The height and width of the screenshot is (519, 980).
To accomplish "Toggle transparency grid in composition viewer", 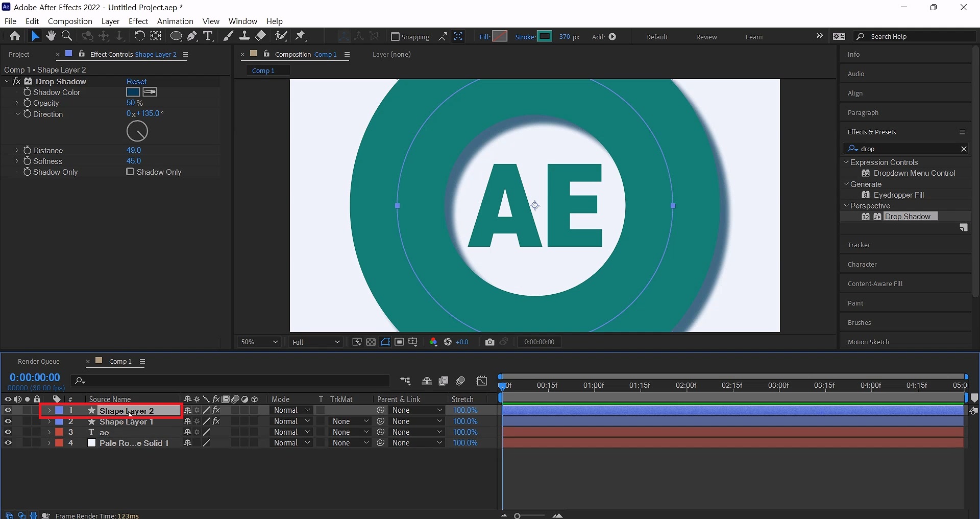I will click(x=371, y=342).
